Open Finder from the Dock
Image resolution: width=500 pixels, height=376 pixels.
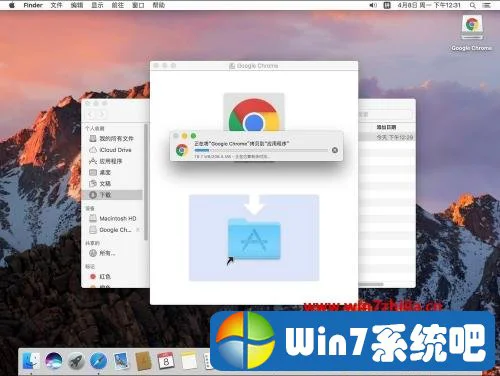(x=31, y=361)
